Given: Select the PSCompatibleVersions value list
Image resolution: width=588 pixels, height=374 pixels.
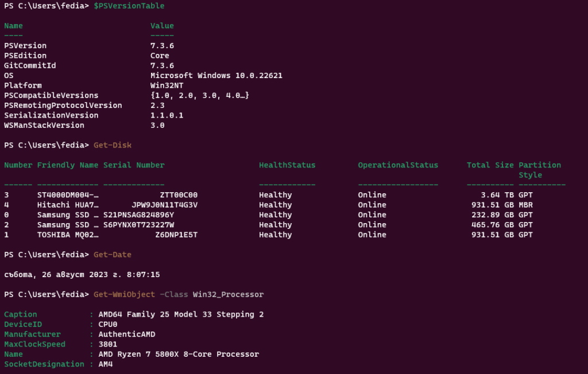Looking at the screenshot, I should tap(200, 95).
